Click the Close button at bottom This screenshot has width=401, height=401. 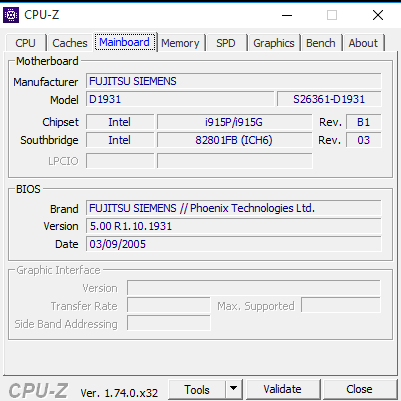click(x=359, y=389)
